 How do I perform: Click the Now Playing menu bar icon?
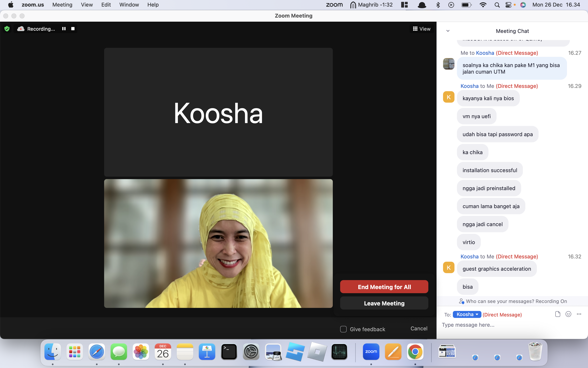tap(451, 5)
